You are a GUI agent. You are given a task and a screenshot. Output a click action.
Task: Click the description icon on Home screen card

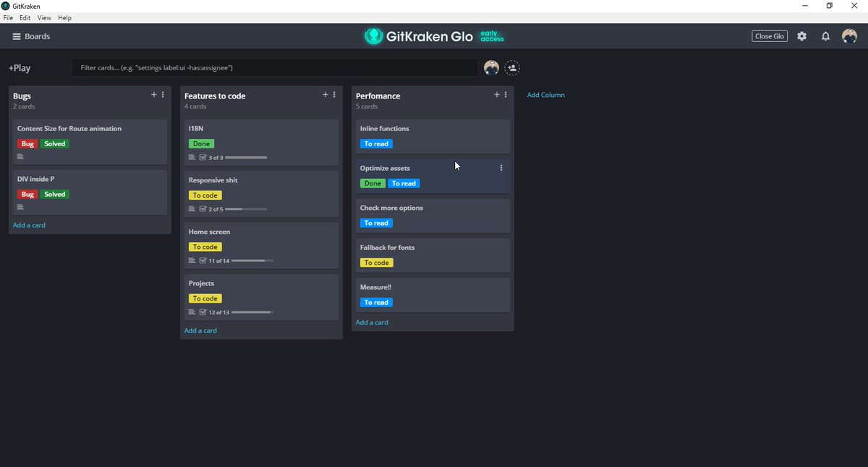[191, 260]
